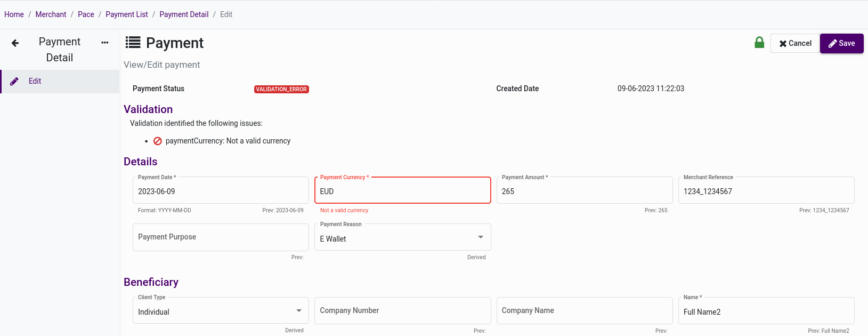Click the Payment Date field

[221, 191]
